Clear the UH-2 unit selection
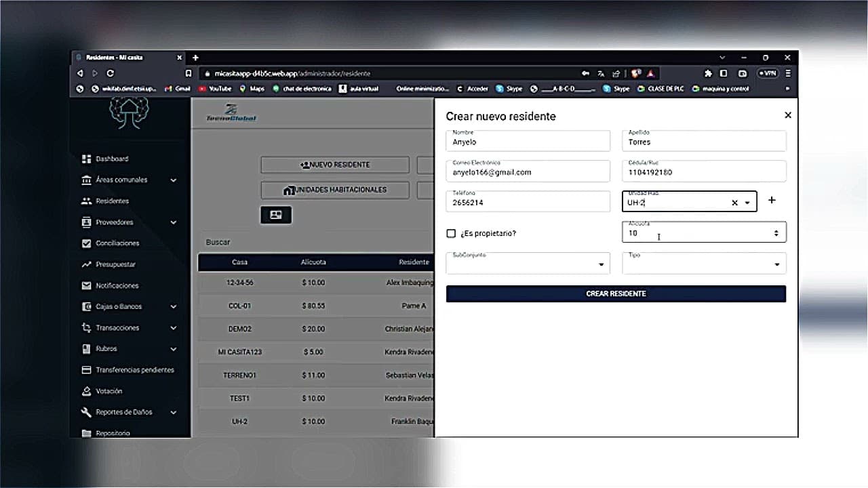The image size is (868, 488). 734,203
